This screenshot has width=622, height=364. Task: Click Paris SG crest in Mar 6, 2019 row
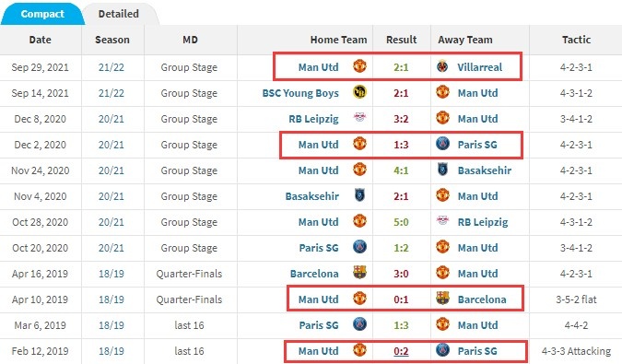tap(359, 324)
